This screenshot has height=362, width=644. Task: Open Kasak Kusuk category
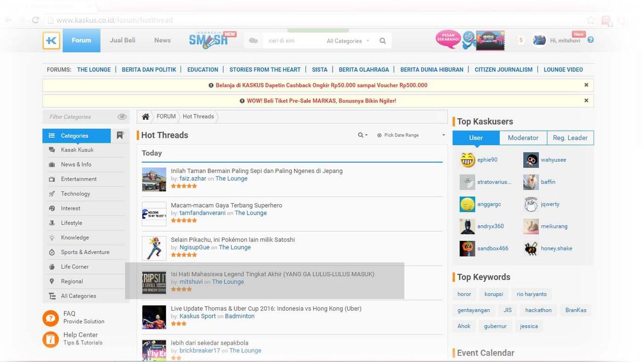tap(77, 150)
